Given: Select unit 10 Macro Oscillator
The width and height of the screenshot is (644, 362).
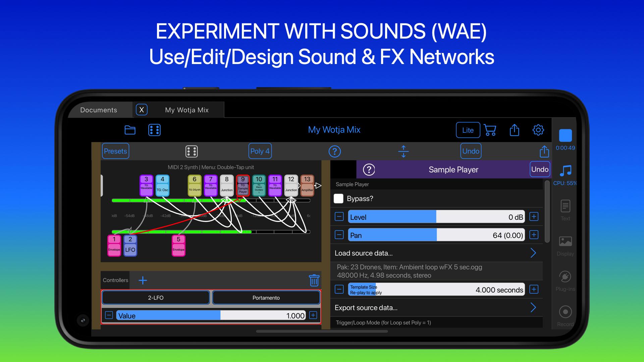Looking at the screenshot, I should (259, 185).
